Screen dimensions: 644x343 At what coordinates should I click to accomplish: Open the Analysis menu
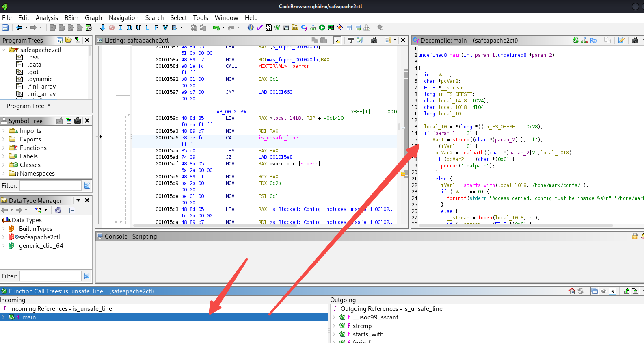tap(47, 17)
